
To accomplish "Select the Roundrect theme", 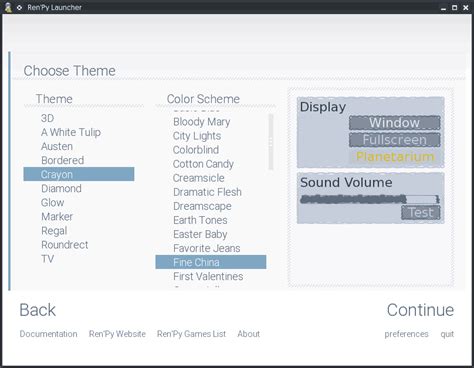I will point(65,245).
